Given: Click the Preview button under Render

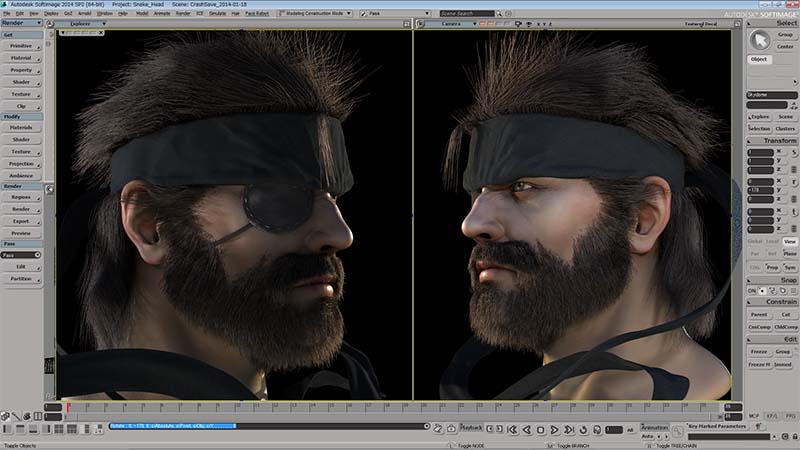Looking at the screenshot, I should click(21, 233).
